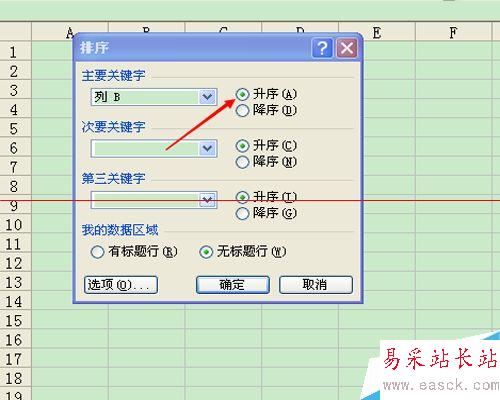Open help in the 排序 dialog
This screenshot has width=500, height=400.
(322, 48)
